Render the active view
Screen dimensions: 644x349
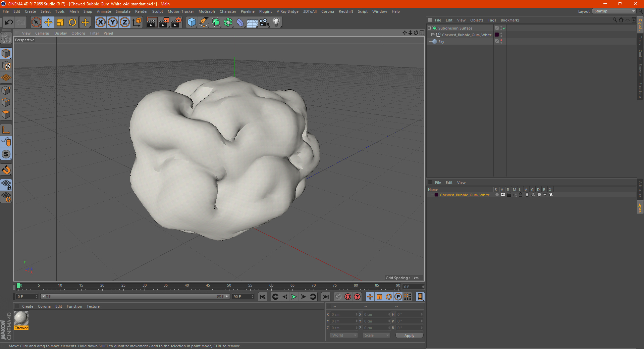(152, 22)
